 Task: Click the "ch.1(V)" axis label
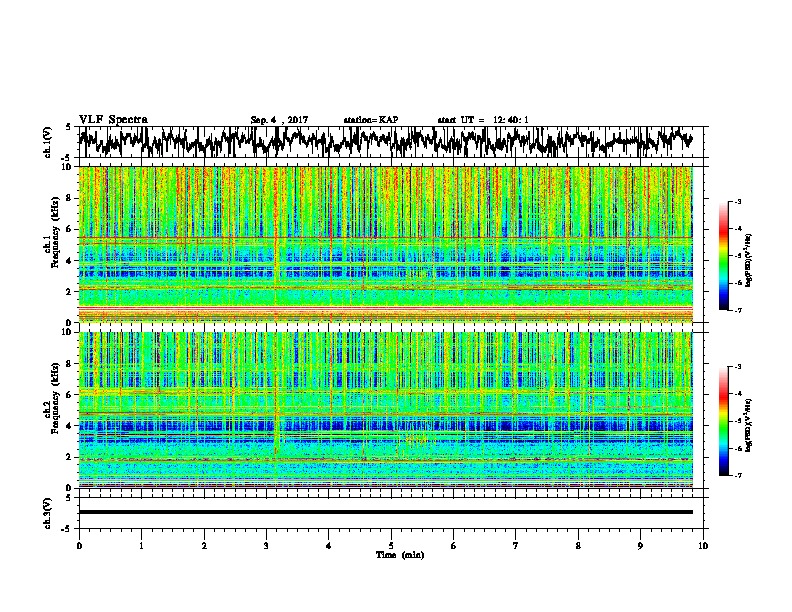coord(47,142)
